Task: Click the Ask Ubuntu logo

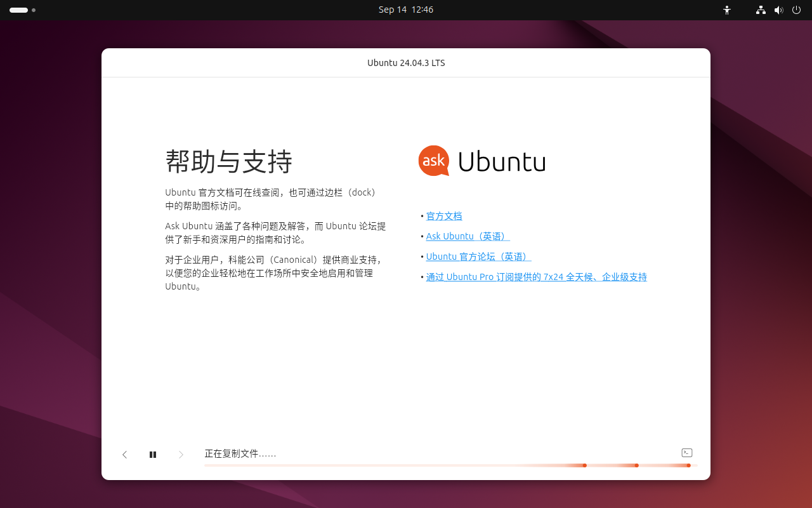Action: (481, 161)
